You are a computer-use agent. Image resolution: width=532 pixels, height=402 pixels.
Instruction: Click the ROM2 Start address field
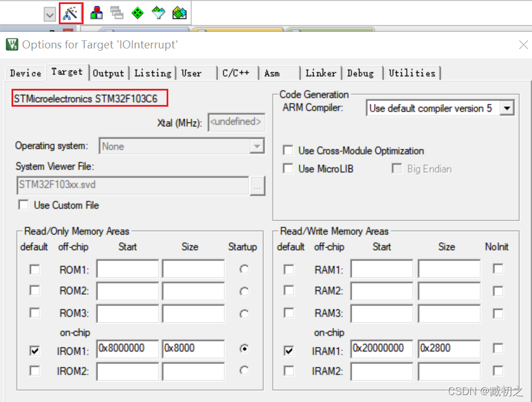click(x=127, y=291)
